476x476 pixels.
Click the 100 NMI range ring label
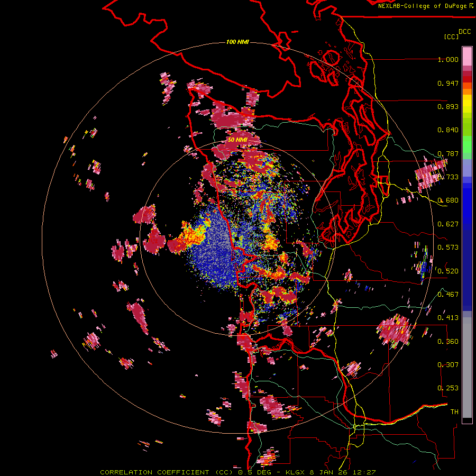(237, 42)
